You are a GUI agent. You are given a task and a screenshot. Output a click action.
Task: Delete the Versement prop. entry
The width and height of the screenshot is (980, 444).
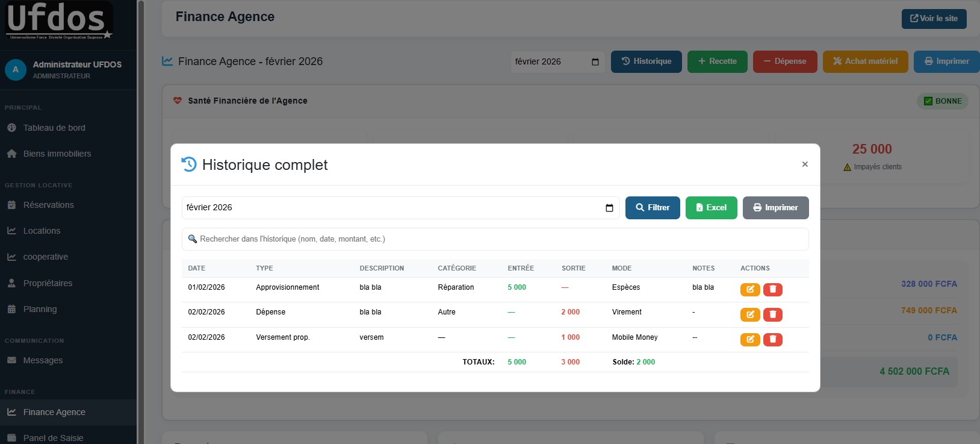point(772,340)
